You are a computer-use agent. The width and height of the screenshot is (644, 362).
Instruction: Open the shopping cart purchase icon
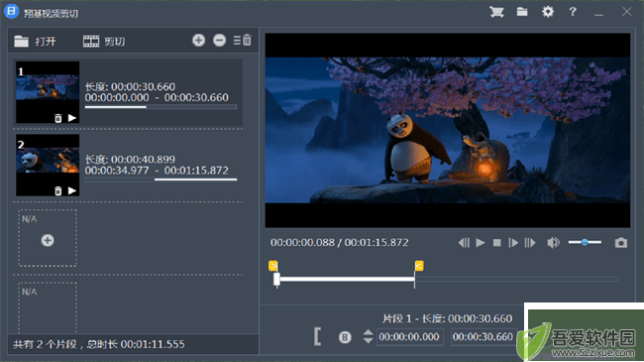coord(496,12)
